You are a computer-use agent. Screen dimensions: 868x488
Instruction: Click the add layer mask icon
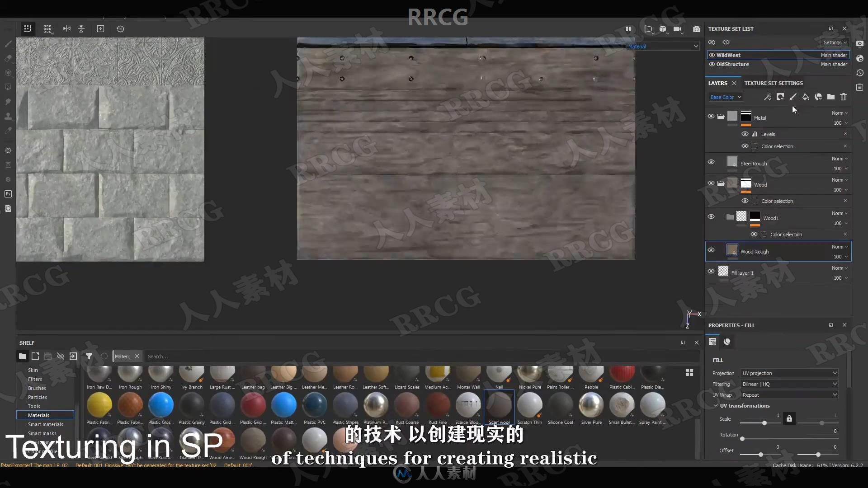pos(781,97)
